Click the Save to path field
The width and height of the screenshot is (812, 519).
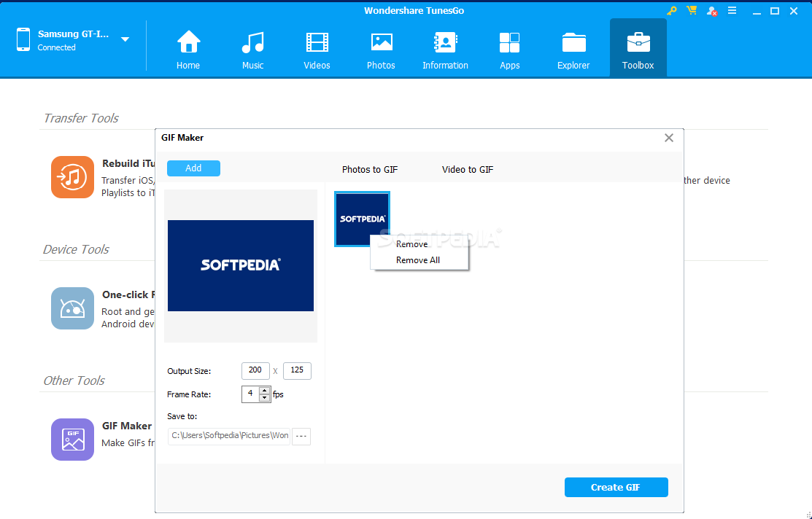pyautogui.click(x=229, y=436)
